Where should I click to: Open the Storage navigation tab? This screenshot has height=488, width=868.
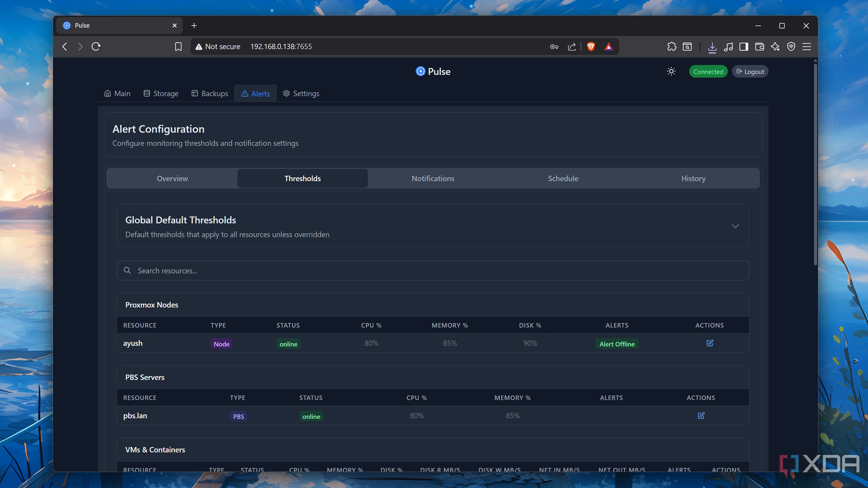[161, 93]
